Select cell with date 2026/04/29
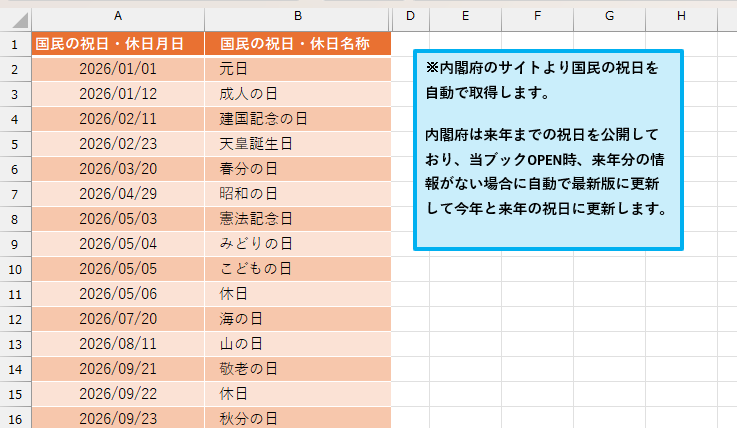This screenshot has width=737, height=428. (118, 194)
